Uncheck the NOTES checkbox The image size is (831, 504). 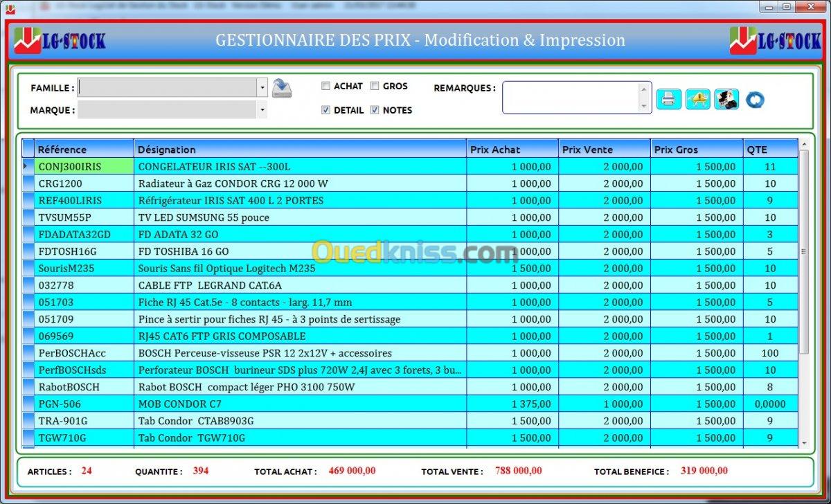coord(375,110)
